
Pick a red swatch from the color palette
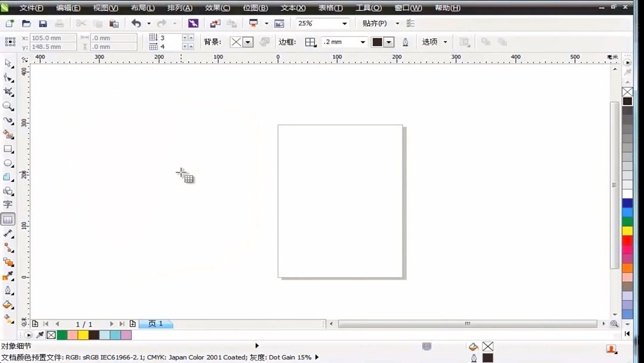point(627,239)
